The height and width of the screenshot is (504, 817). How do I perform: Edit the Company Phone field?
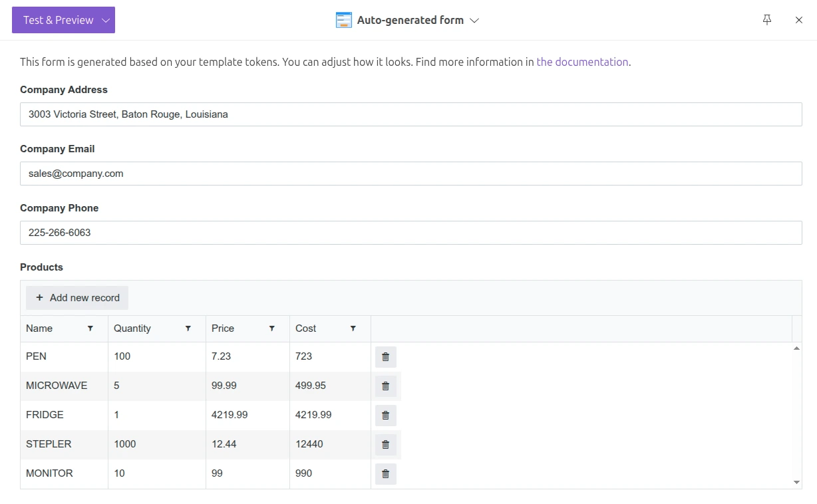(x=410, y=233)
